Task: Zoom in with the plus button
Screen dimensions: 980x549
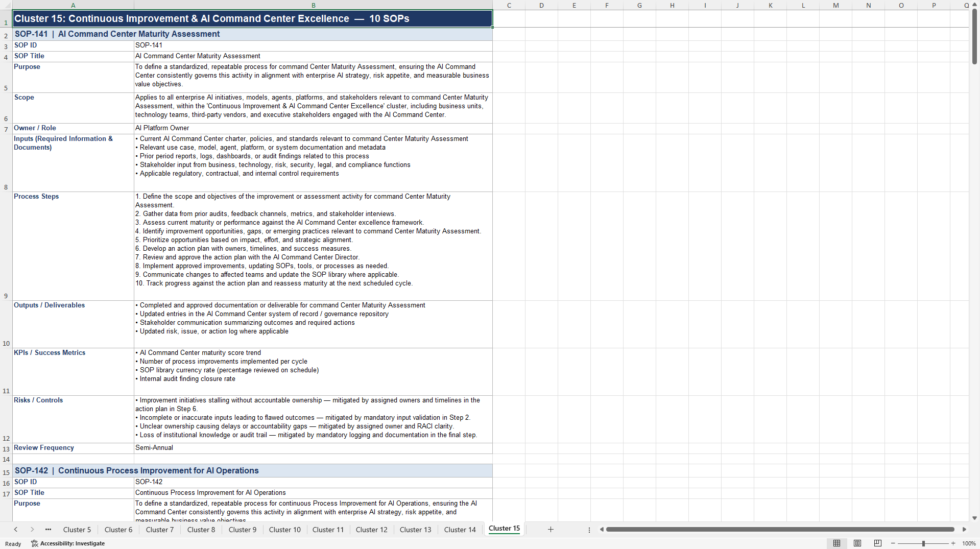Action: pyautogui.click(x=953, y=543)
